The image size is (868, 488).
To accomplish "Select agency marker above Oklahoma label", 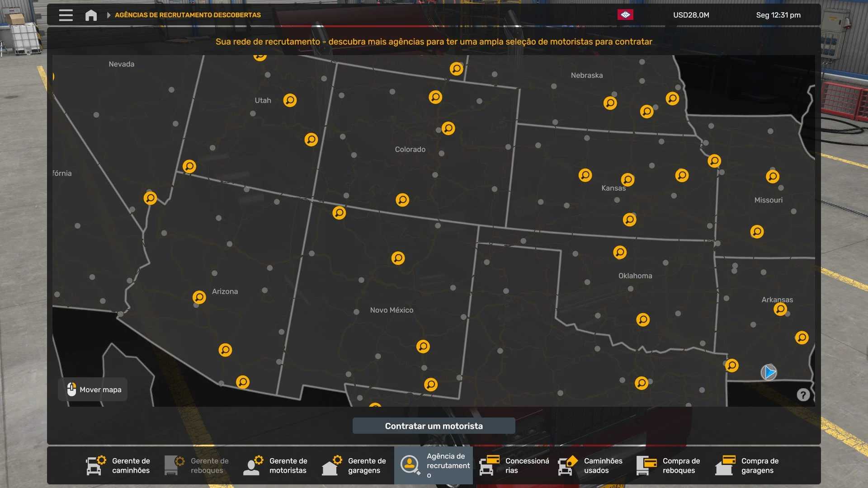I will tap(620, 252).
